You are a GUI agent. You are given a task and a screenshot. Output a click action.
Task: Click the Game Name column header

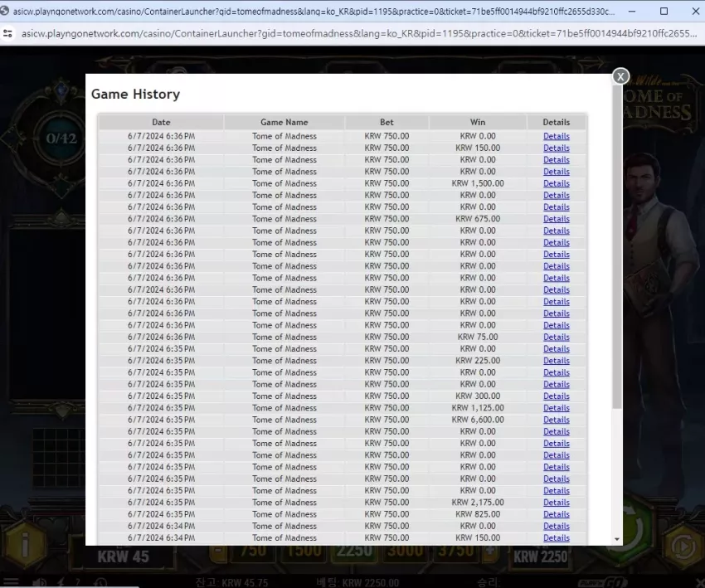point(284,122)
